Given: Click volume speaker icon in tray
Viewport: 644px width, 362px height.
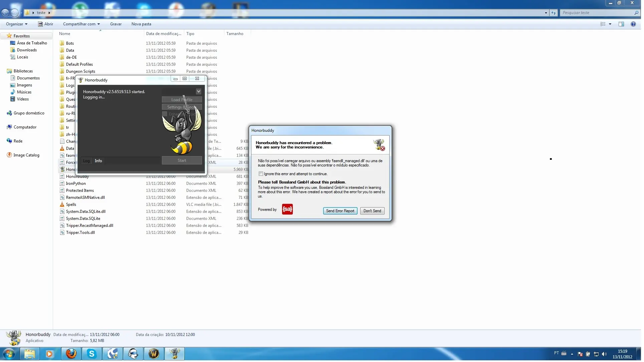Looking at the screenshot, I should click(x=604, y=354).
